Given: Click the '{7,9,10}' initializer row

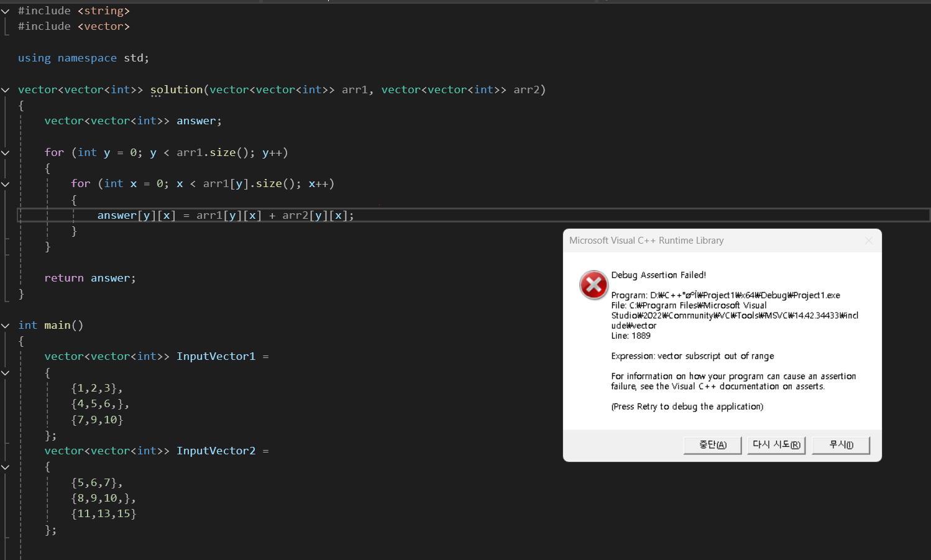Looking at the screenshot, I should pyautogui.click(x=97, y=420).
